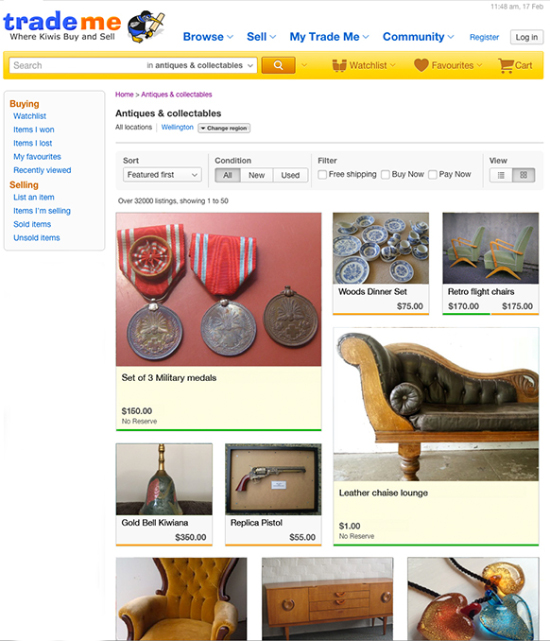
Task: Open the Leather chaise lounge listing photo
Action: [436, 404]
